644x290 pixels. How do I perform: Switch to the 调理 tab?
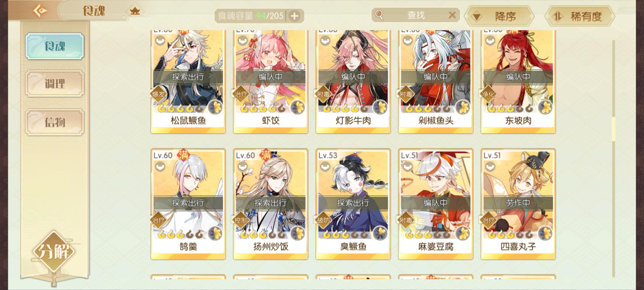(x=55, y=84)
